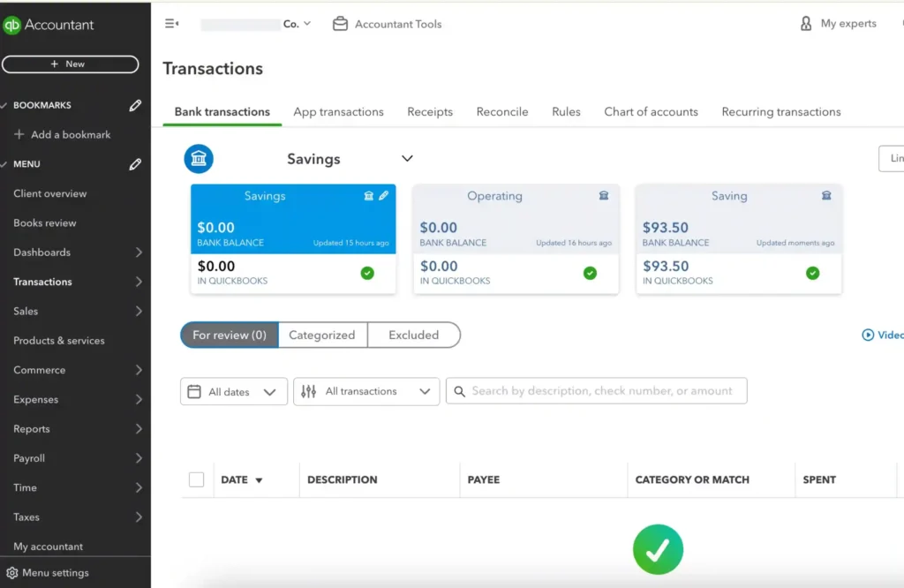Click CATEGORY OR MATCH column header
This screenshot has height=588, width=904.
click(692, 479)
